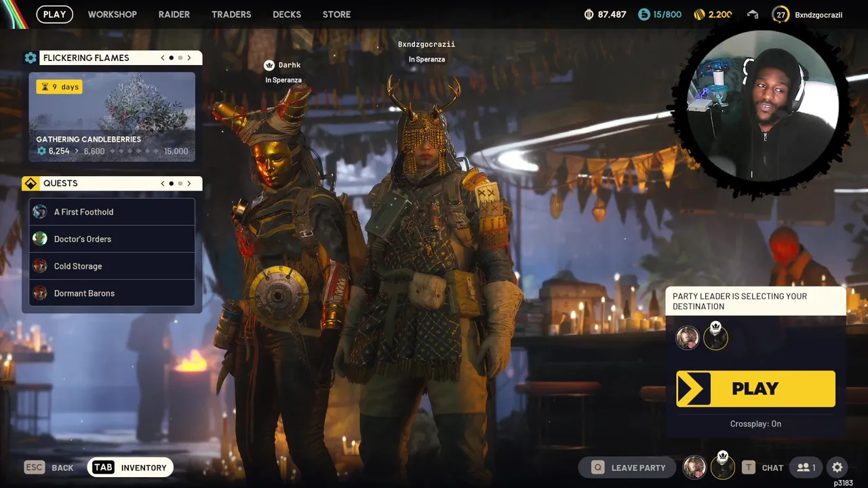Click the Flickering Flames gear icon
Viewport: 868px width, 488px height.
tap(31, 58)
